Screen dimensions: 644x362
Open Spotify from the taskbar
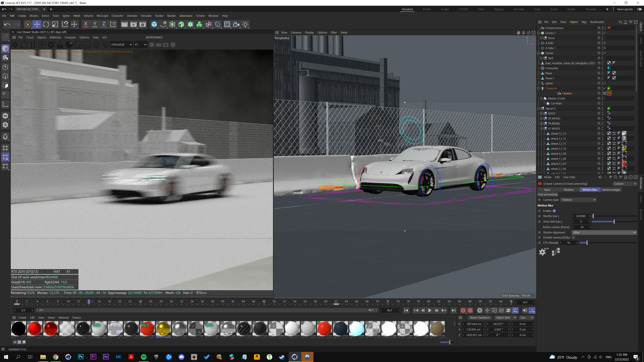coord(144,357)
